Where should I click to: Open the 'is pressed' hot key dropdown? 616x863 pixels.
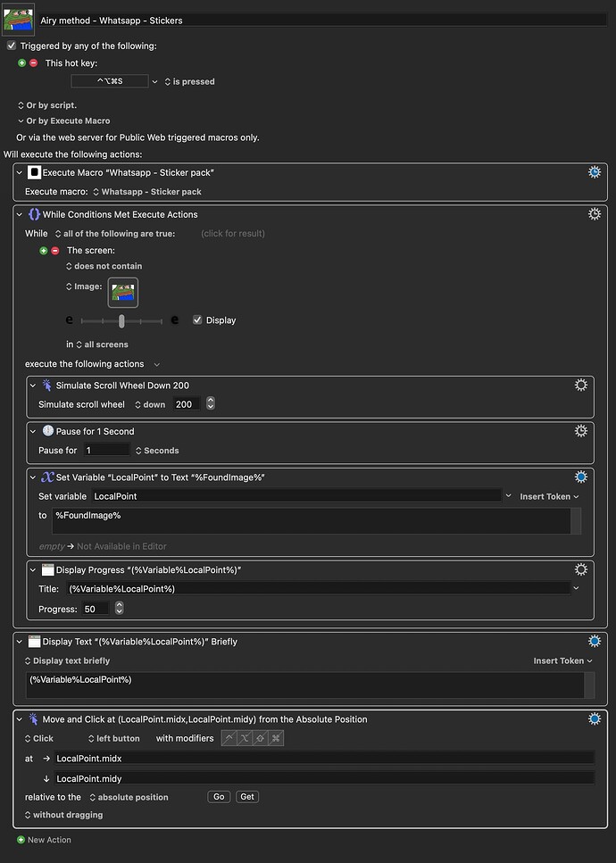pos(187,81)
